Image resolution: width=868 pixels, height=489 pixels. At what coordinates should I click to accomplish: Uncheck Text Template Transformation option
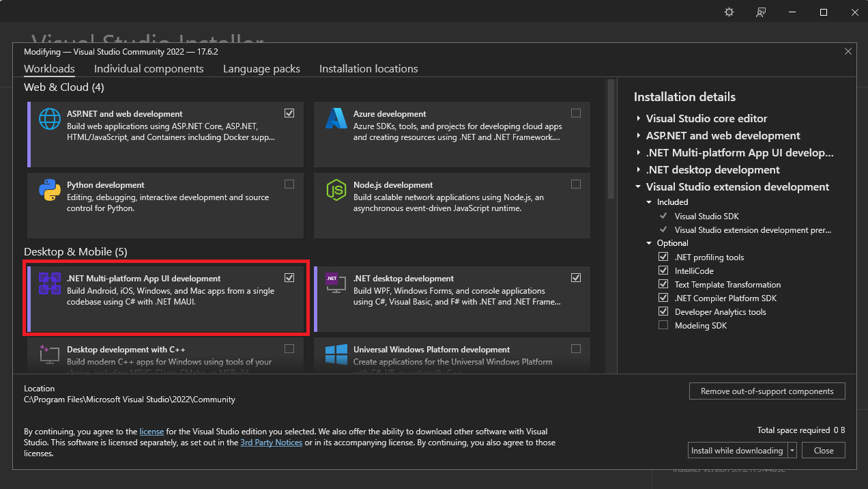pyautogui.click(x=663, y=285)
